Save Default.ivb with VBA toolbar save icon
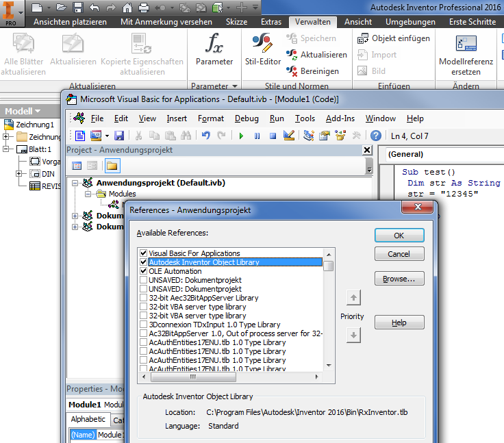This screenshot has height=443, width=504. 119,136
